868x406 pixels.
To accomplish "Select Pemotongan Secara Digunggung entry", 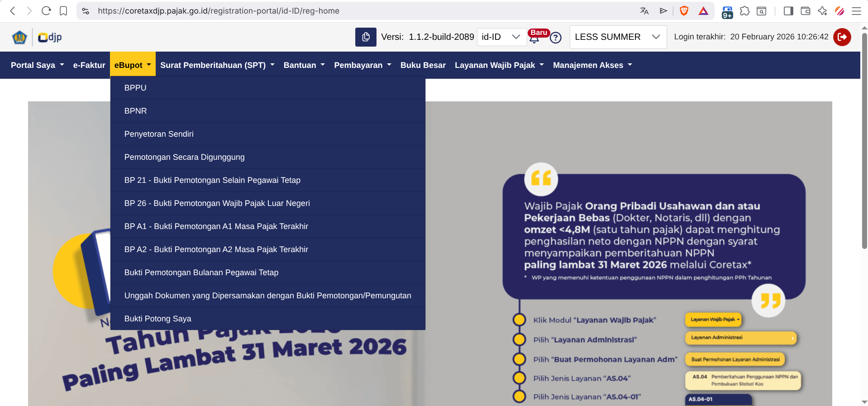I will 268,157.
